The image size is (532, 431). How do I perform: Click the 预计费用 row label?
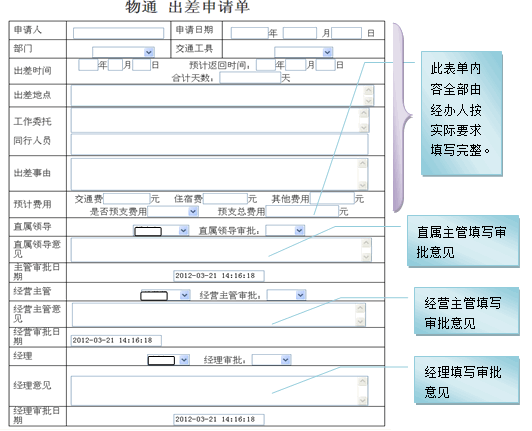[33, 204]
